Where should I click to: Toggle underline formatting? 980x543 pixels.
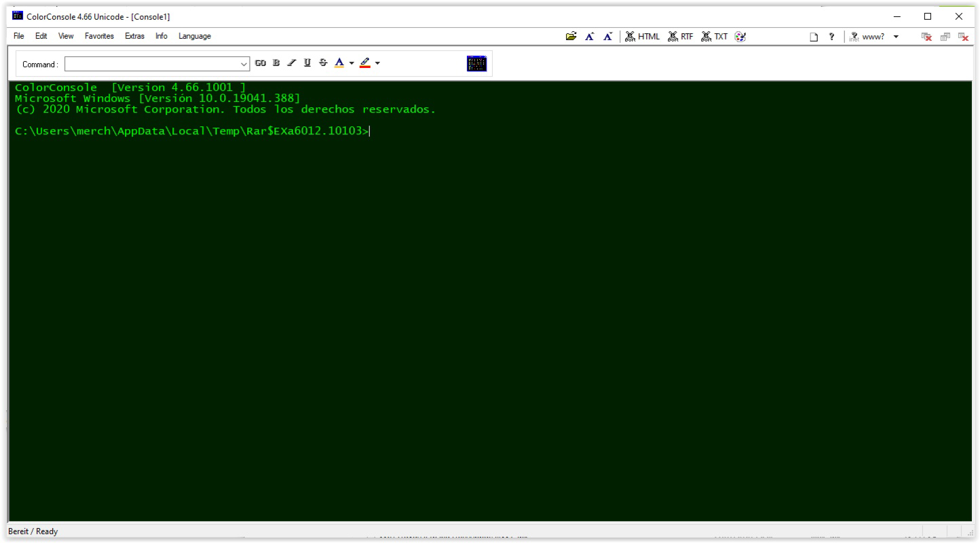pyautogui.click(x=307, y=64)
